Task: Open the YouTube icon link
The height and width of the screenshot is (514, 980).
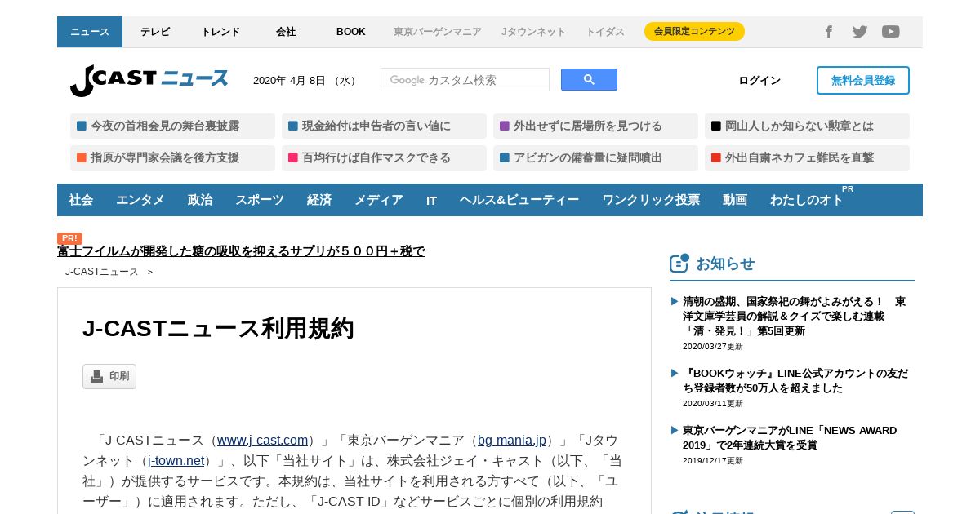Action: [x=891, y=32]
